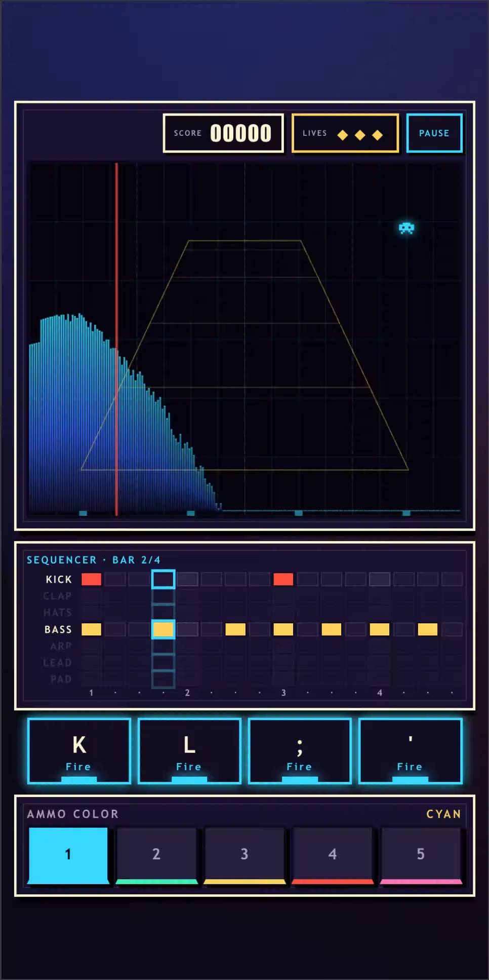This screenshot has height=980, width=489.
Task: Click the red playhead line in spectrum
Action: coord(116,339)
